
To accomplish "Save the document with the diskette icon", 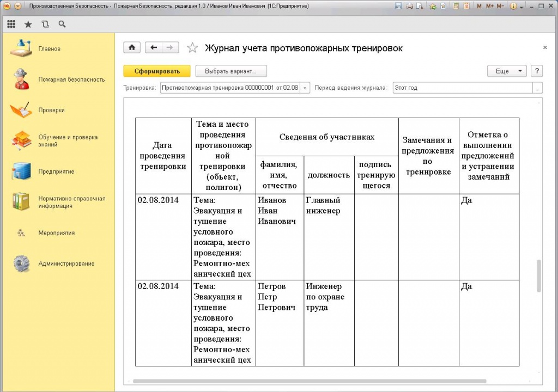I will coord(398,6).
